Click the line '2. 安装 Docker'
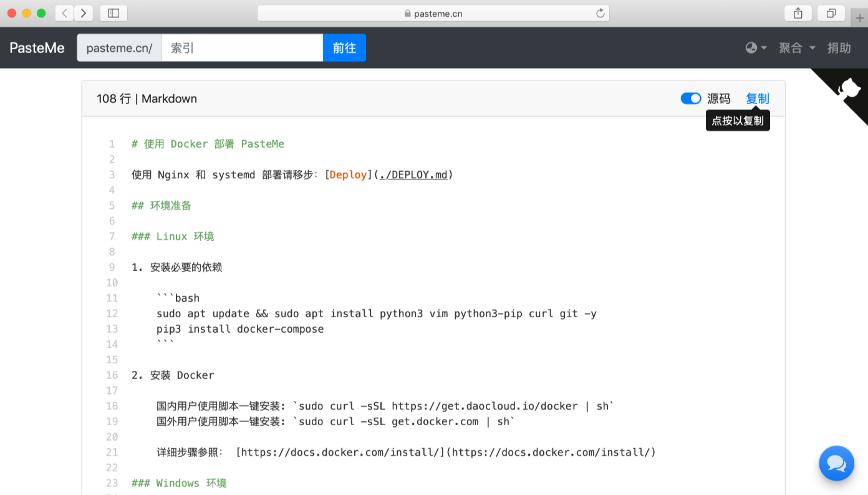 tap(173, 375)
